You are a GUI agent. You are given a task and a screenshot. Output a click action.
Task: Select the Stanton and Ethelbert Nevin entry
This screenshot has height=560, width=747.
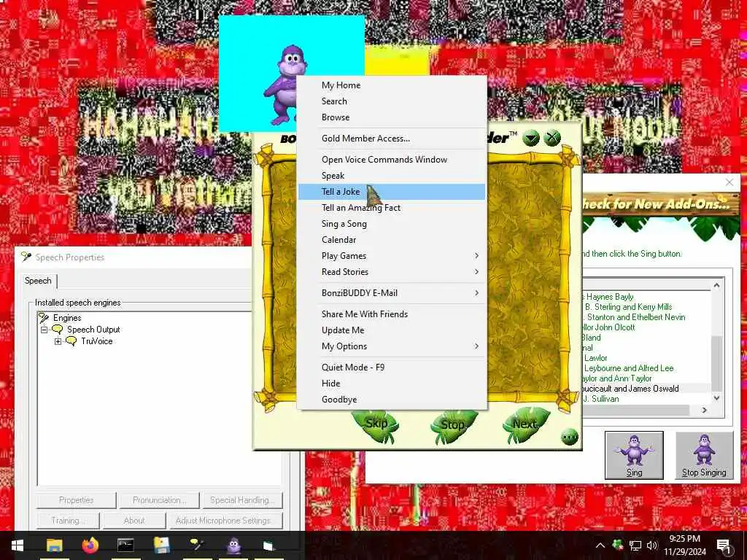[634, 317]
